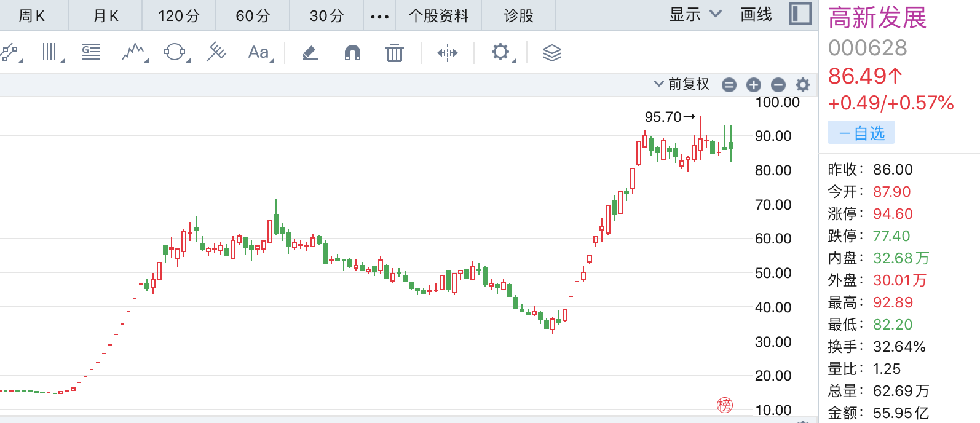Switch to the 60分 tab
The height and width of the screenshot is (423, 980).
(x=253, y=16)
